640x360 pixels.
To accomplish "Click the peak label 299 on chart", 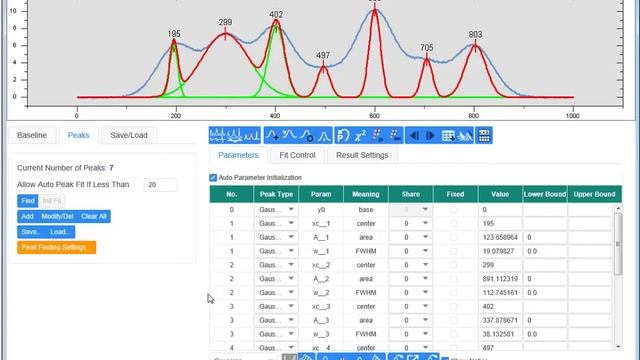I will pyautogui.click(x=225, y=22).
